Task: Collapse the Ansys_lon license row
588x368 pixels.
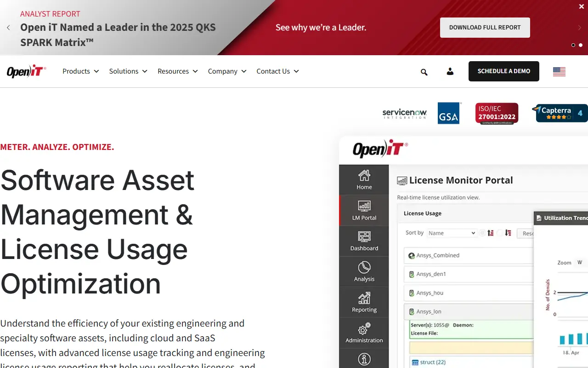Action: tap(469, 312)
